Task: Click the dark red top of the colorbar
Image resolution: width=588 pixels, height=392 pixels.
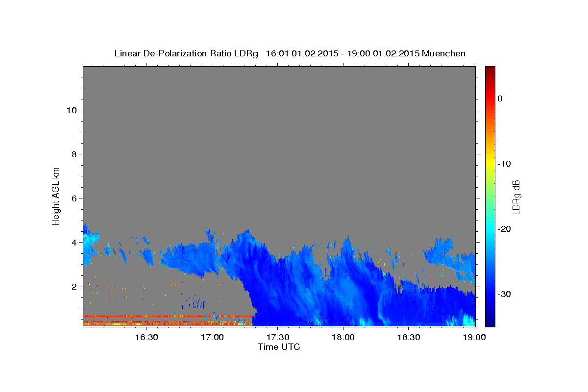Action: (490, 70)
